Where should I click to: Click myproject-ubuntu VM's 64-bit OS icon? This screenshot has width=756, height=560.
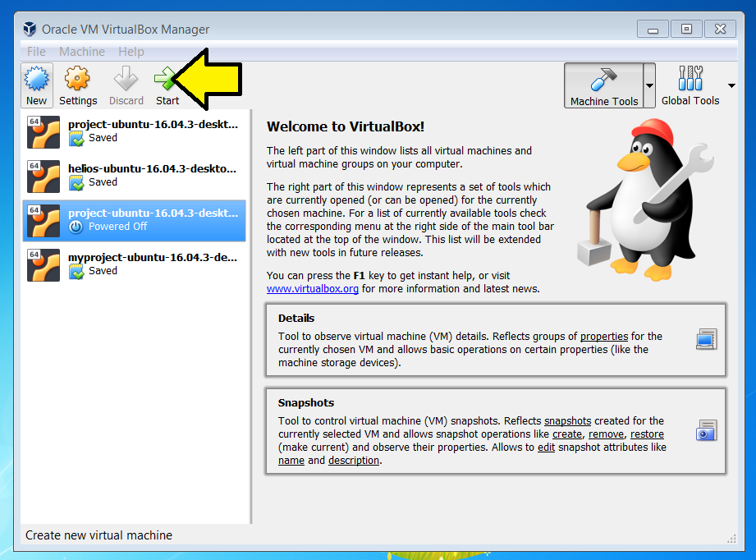point(44,265)
